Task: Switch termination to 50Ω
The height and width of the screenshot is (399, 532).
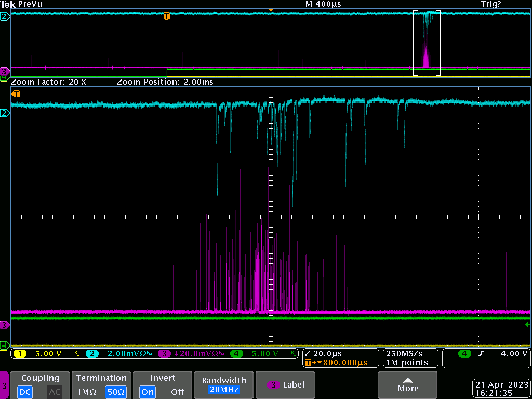Action: tap(115, 392)
